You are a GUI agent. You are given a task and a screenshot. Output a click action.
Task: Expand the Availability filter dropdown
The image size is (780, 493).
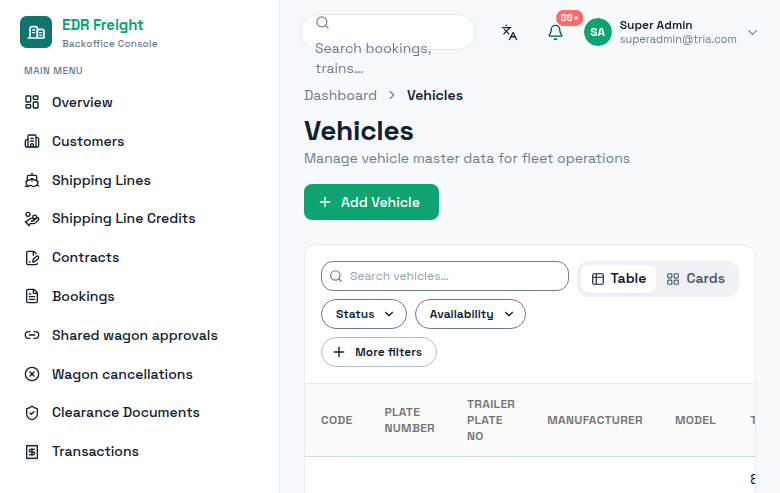[x=470, y=314]
